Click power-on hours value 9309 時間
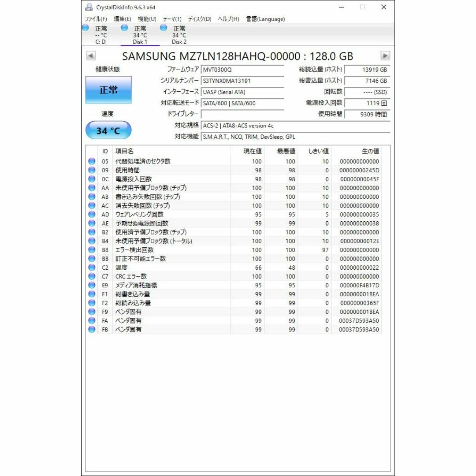Screen dimensions: 476x476 [x=367, y=114]
